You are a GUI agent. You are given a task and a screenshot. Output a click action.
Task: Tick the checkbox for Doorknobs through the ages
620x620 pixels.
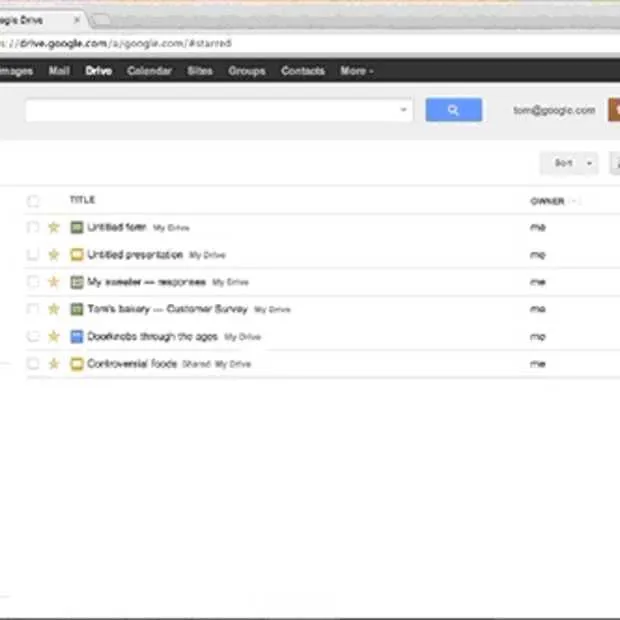click(33, 336)
